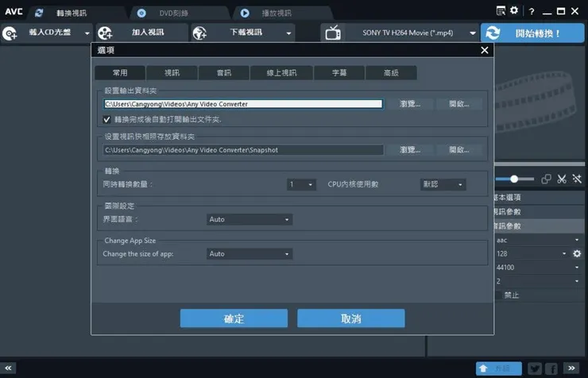Switch to 音訊 options tab
The width and height of the screenshot is (588, 378).
coord(224,73)
